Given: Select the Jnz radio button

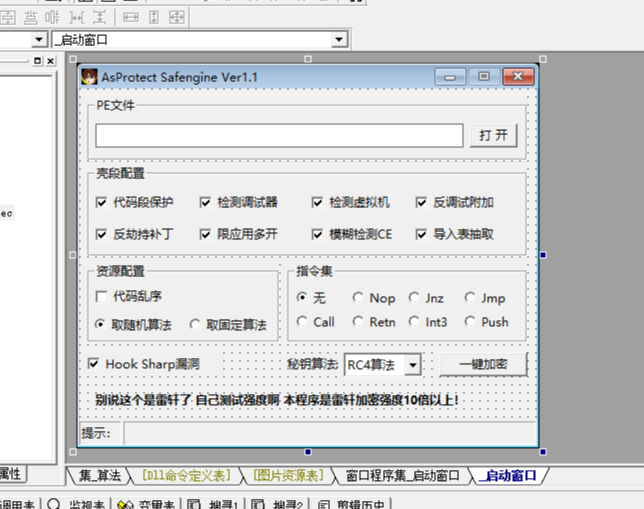Looking at the screenshot, I should 414,297.
